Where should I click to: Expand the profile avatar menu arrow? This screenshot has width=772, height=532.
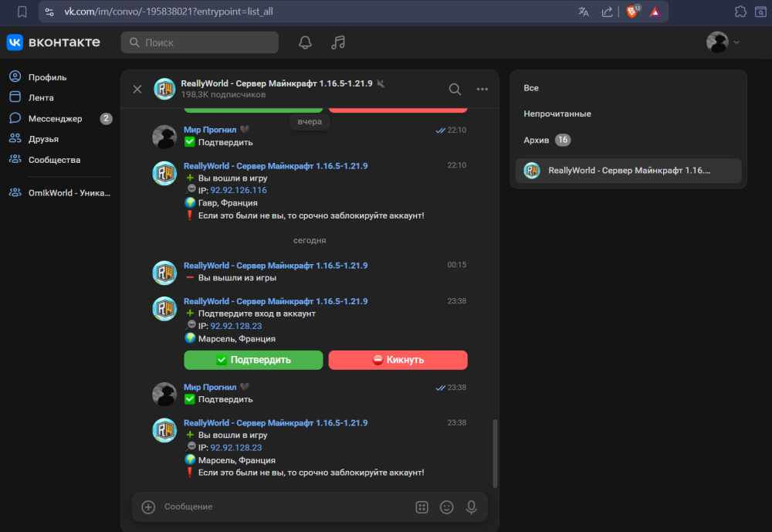(736, 42)
